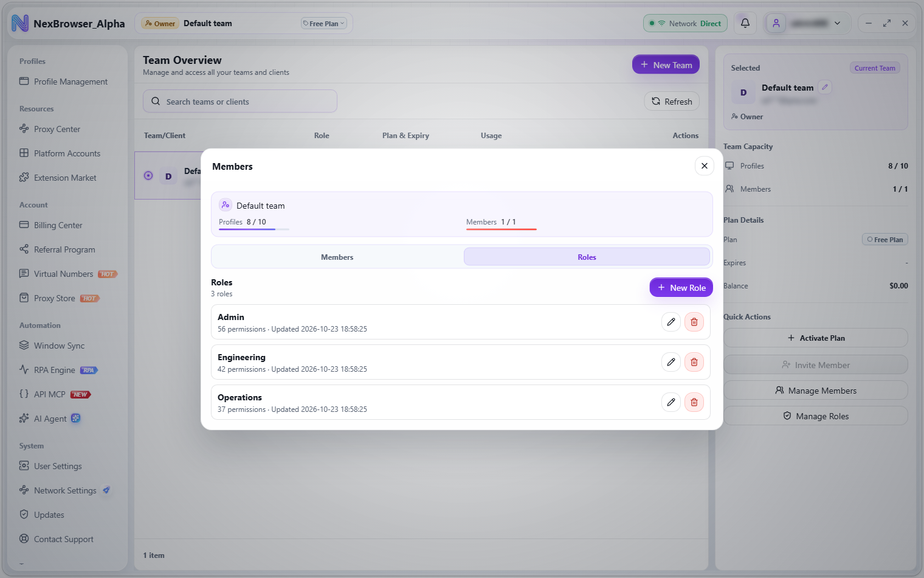Click the Free Plan badge in Plan Details
Image resolution: width=924 pixels, height=578 pixels.
(x=885, y=240)
